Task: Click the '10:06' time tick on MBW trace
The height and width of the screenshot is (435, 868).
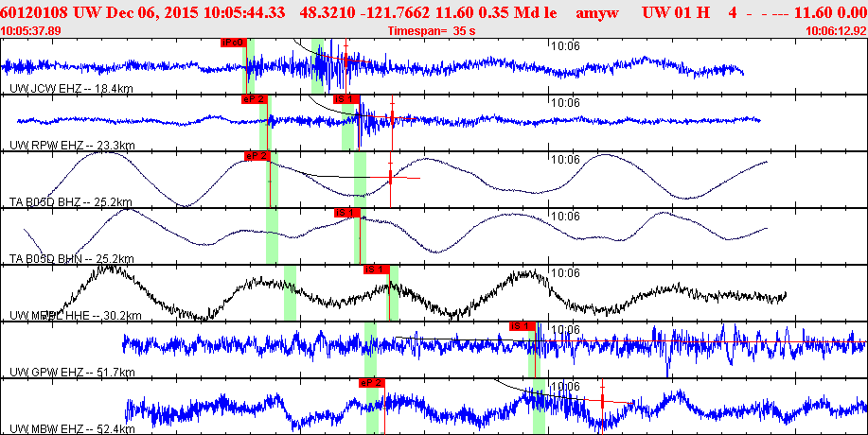Action: pyautogui.click(x=566, y=387)
